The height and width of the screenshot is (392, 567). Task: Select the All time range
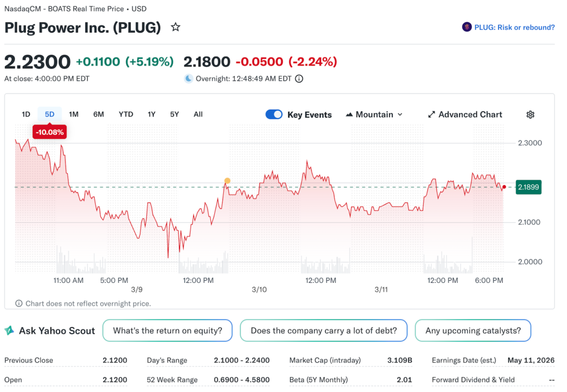[198, 115]
